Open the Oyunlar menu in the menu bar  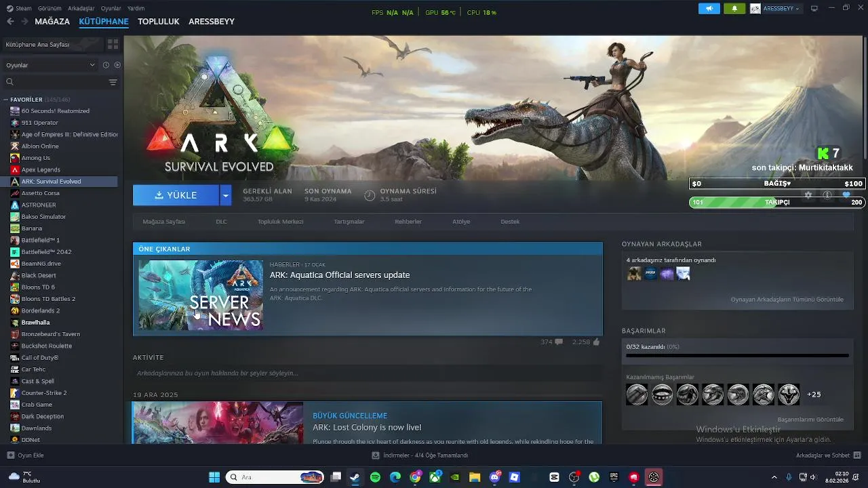pos(111,9)
